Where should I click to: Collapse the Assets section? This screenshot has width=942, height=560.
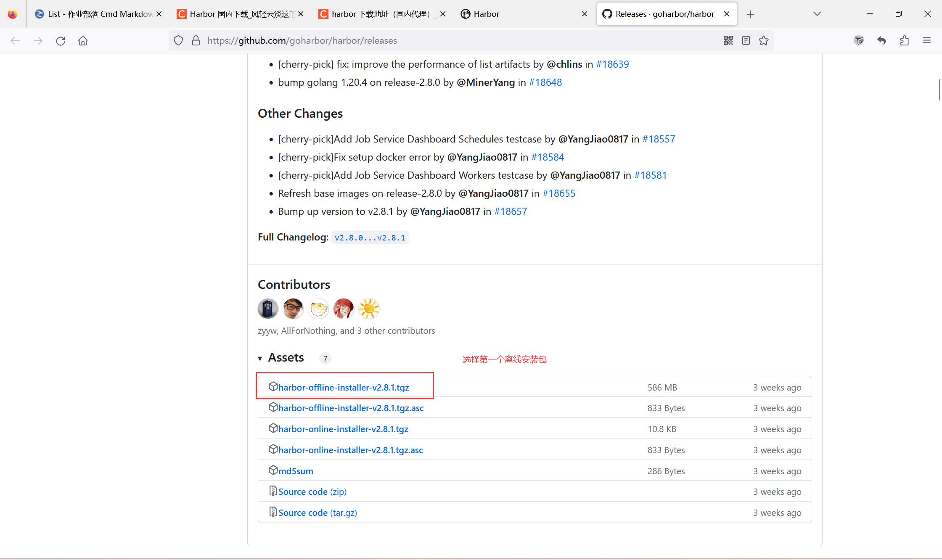261,359
